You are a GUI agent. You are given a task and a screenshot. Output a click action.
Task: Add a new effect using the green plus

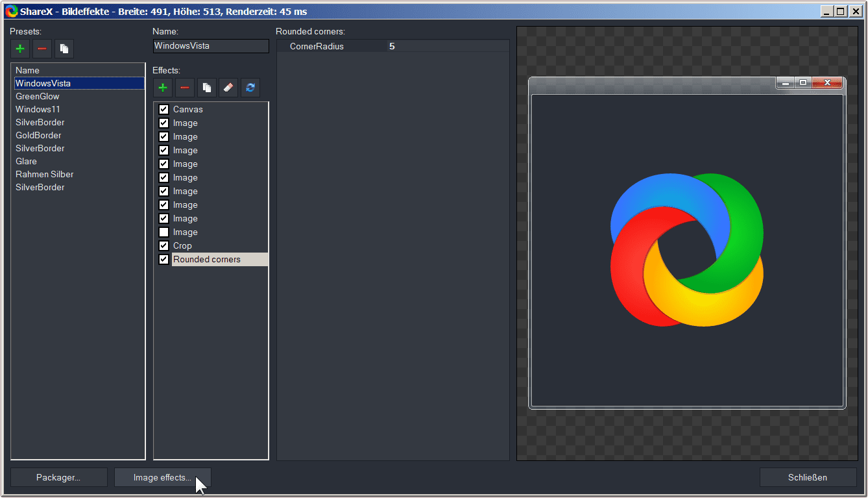163,88
